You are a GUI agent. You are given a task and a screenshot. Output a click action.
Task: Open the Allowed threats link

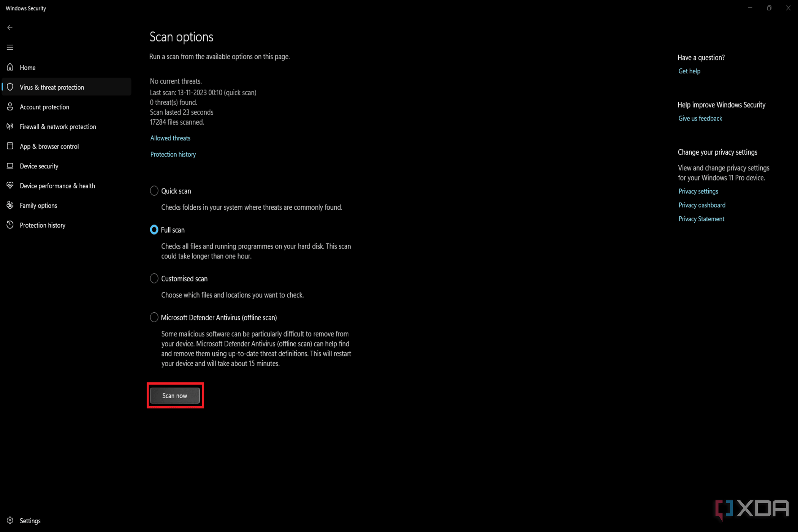pyautogui.click(x=170, y=138)
